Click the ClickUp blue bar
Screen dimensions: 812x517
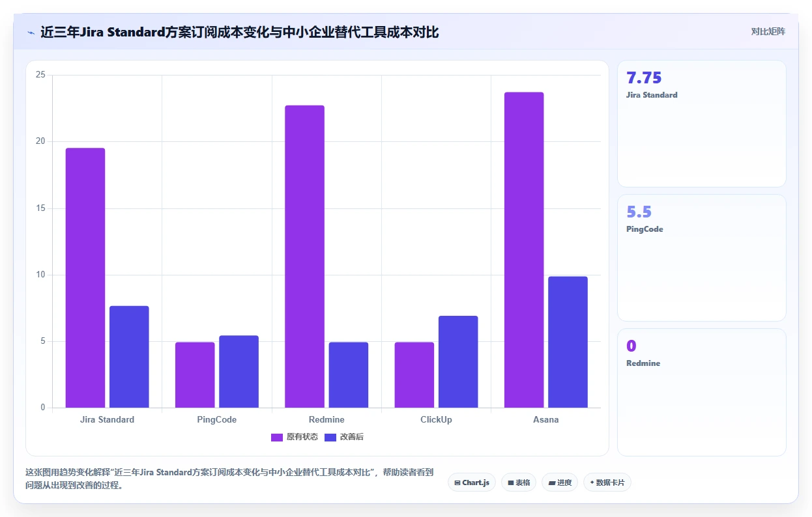pos(458,362)
